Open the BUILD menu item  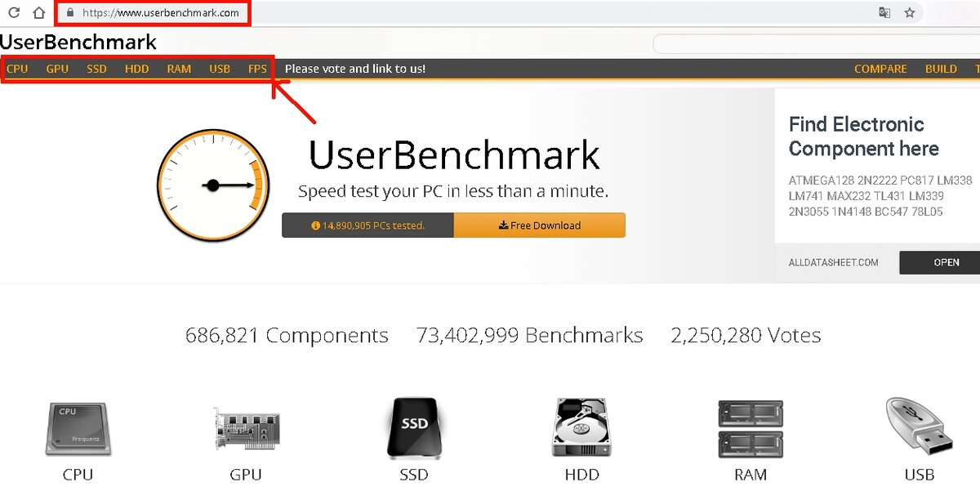[x=941, y=69]
